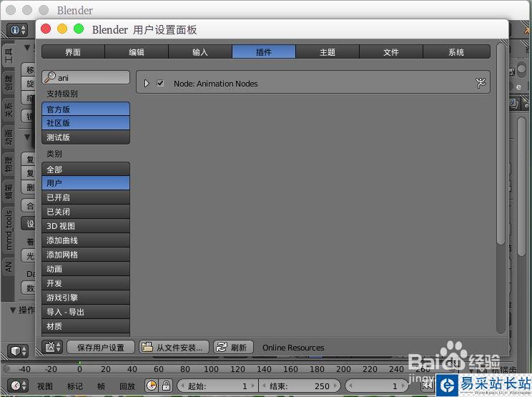Select the 导入 - 导出 category
The height and width of the screenshot is (397, 532).
(x=86, y=312)
